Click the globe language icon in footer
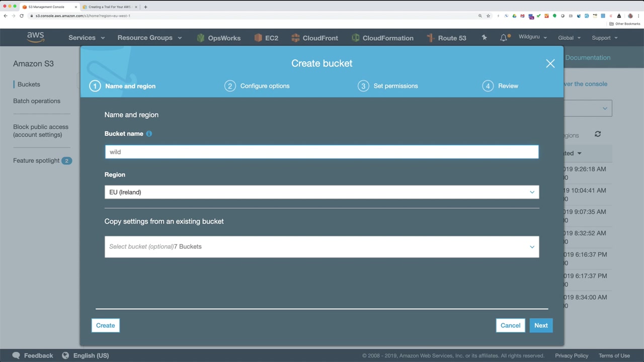 (x=65, y=355)
